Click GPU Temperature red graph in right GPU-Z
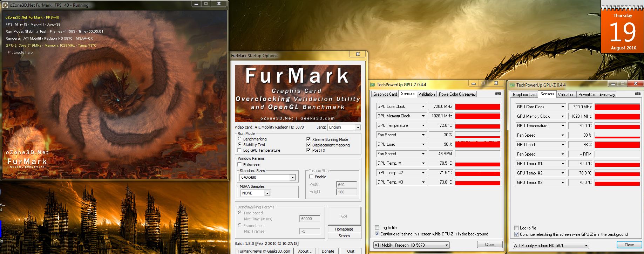The height and width of the screenshot is (254, 644). 617,126
